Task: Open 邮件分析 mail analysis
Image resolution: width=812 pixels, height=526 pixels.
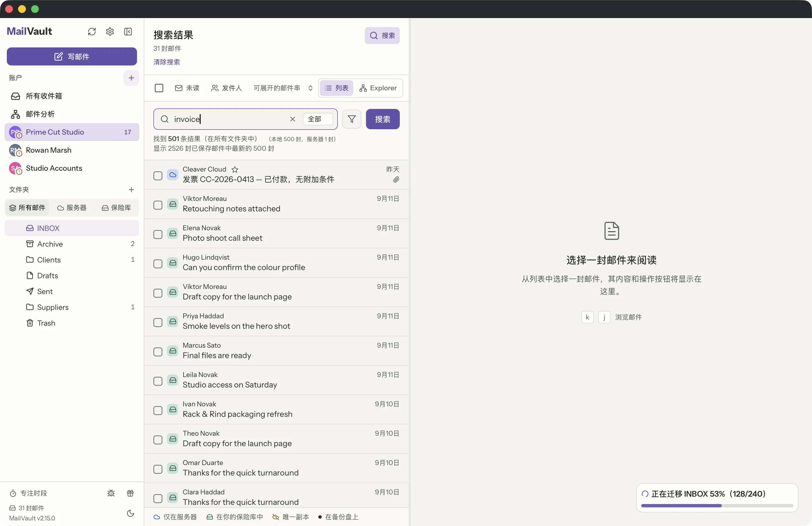Action: (72, 114)
